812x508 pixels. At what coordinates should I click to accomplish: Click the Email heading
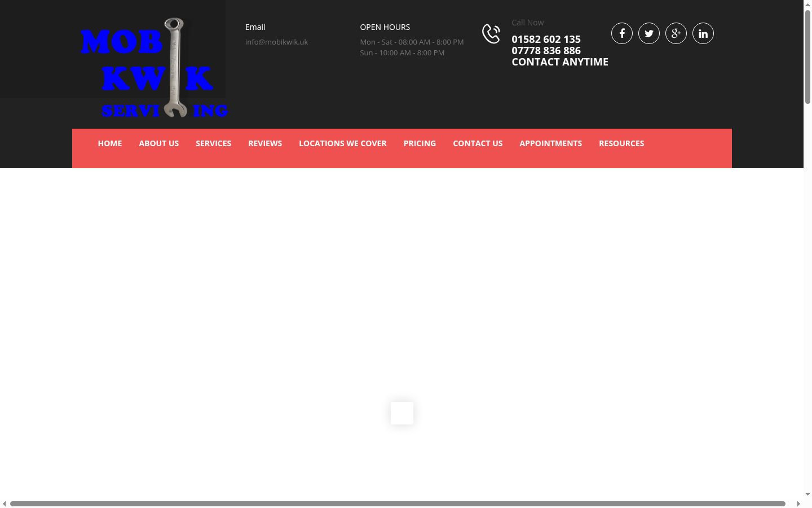(255, 27)
